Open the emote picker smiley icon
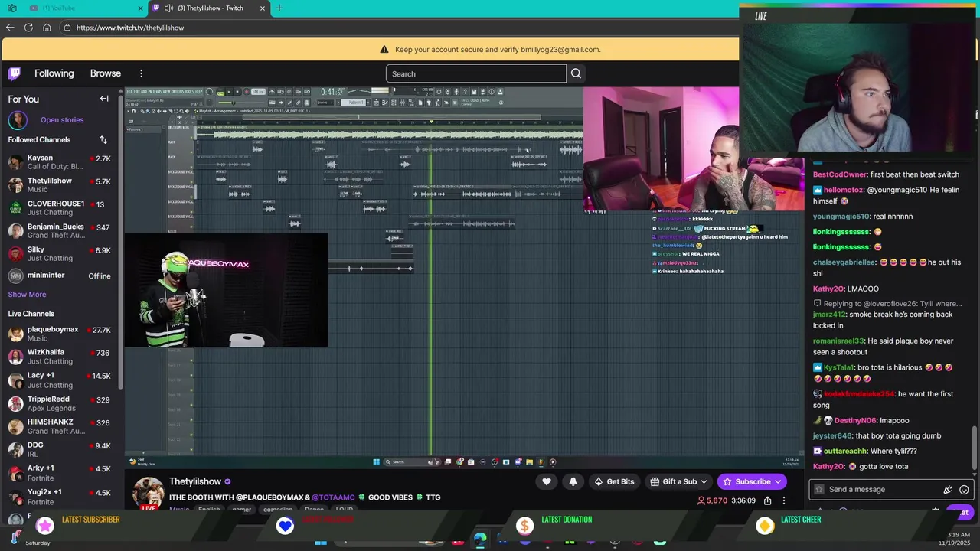Image resolution: width=980 pixels, height=551 pixels. coord(964,490)
